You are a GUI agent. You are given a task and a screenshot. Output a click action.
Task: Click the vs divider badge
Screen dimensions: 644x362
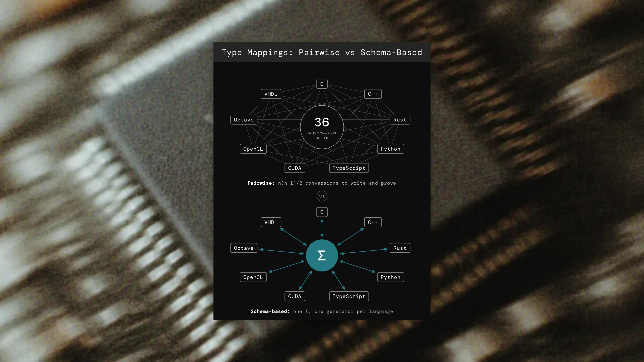coord(322,196)
